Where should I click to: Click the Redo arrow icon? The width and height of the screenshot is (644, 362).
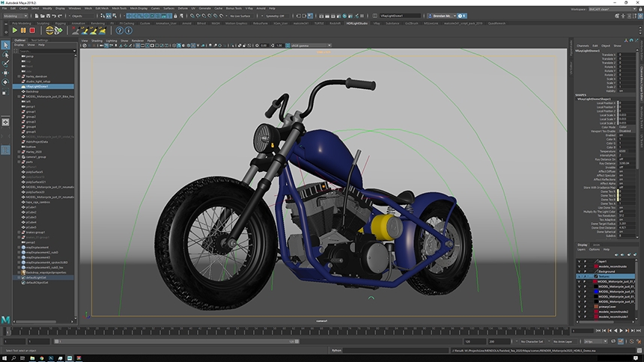click(x=60, y=16)
